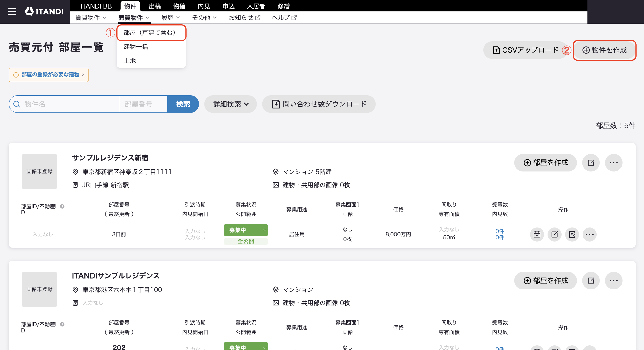Dismiss the 部屋の登録が必要な建物 notice
Image resolution: width=644 pixels, height=350 pixels.
(x=83, y=75)
